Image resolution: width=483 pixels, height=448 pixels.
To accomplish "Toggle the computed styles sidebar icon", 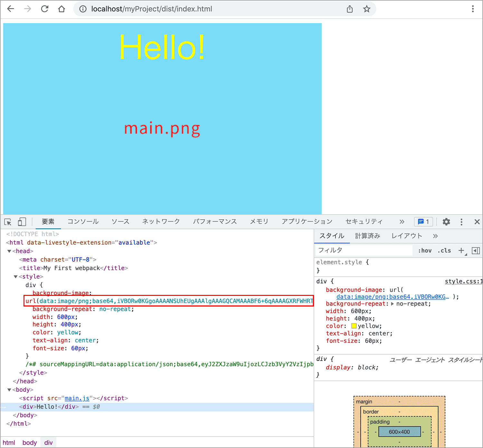I will coord(476,250).
